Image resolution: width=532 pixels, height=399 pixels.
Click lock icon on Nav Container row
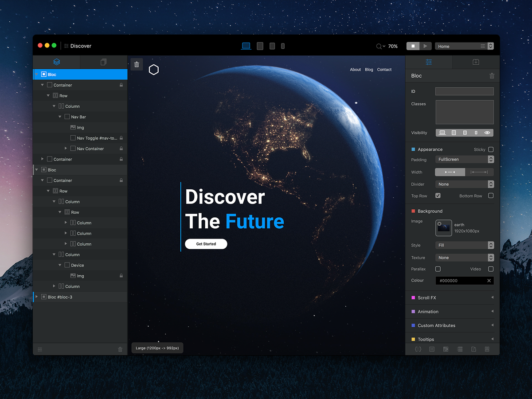click(x=121, y=149)
